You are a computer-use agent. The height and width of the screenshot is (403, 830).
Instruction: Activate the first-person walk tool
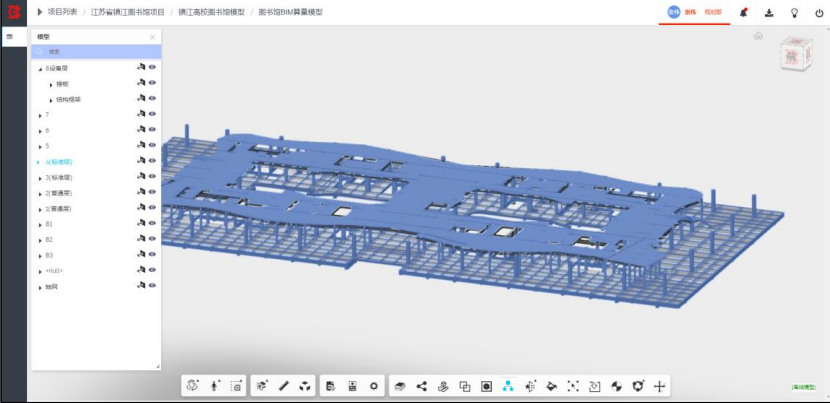click(215, 386)
